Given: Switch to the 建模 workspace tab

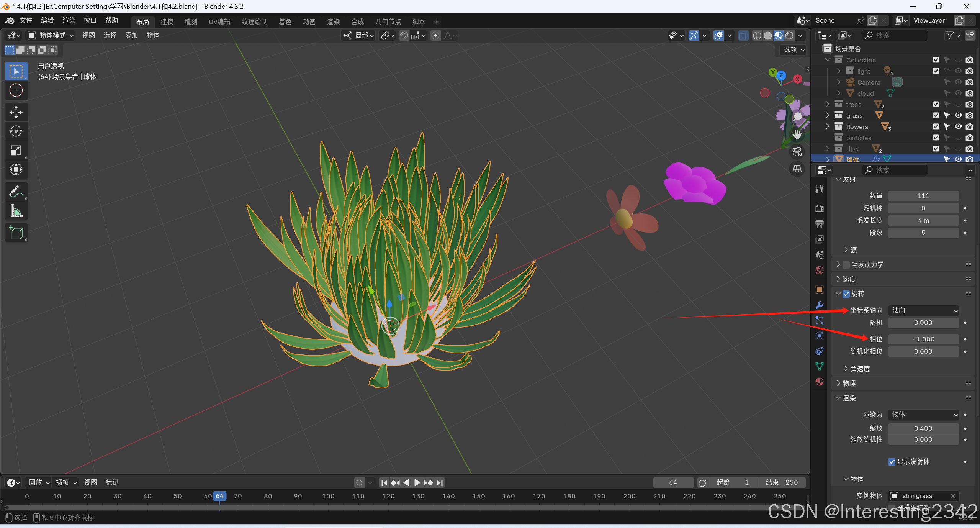Looking at the screenshot, I should click(x=167, y=22).
